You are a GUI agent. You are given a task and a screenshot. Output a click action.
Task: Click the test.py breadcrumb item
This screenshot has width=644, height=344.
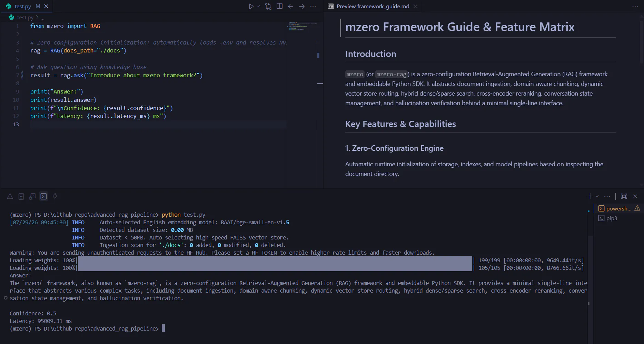[25, 17]
